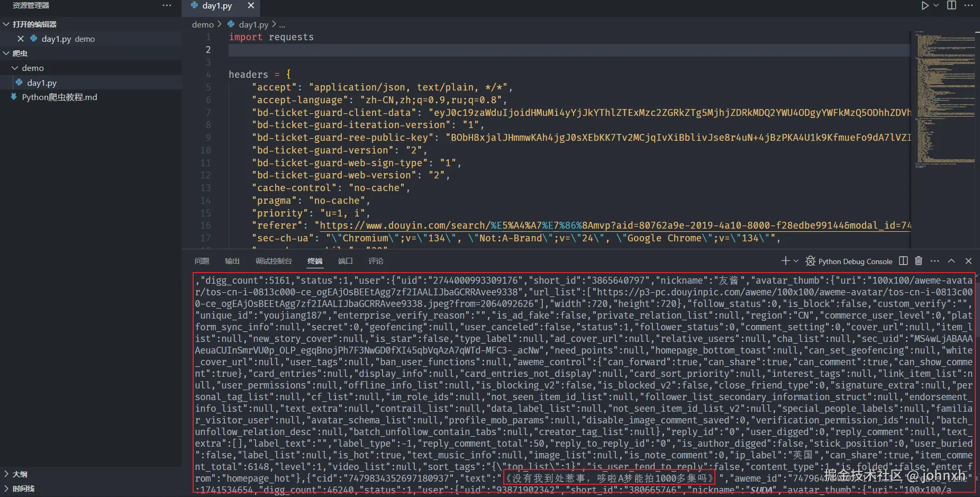
Task: Close the day1.py editor tab
Action: (x=251, y=5)
